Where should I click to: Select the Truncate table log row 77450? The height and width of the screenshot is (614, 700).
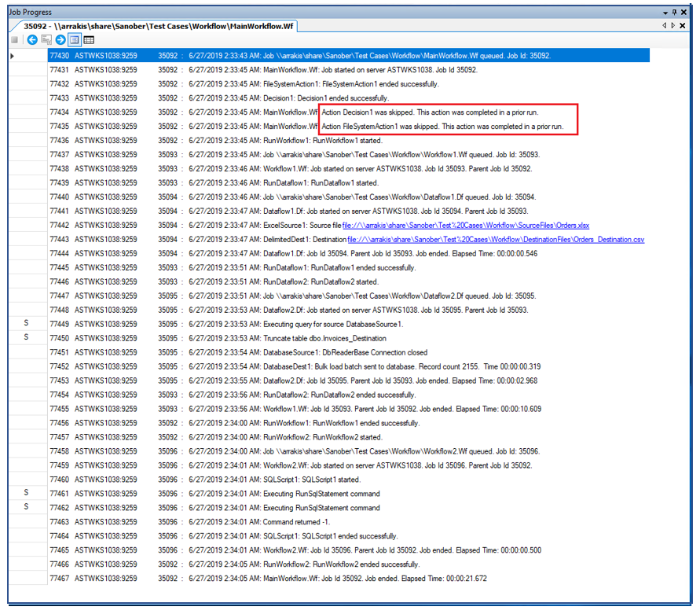point(314,338)
